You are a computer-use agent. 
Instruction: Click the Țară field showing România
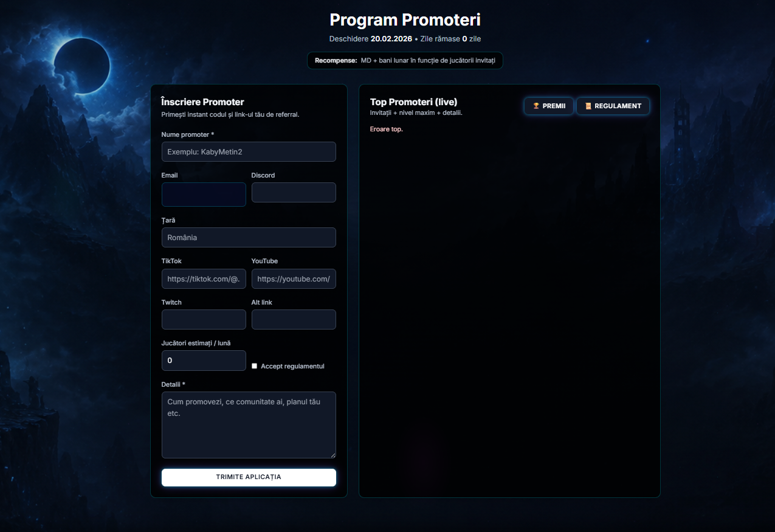tap(249, 237)
